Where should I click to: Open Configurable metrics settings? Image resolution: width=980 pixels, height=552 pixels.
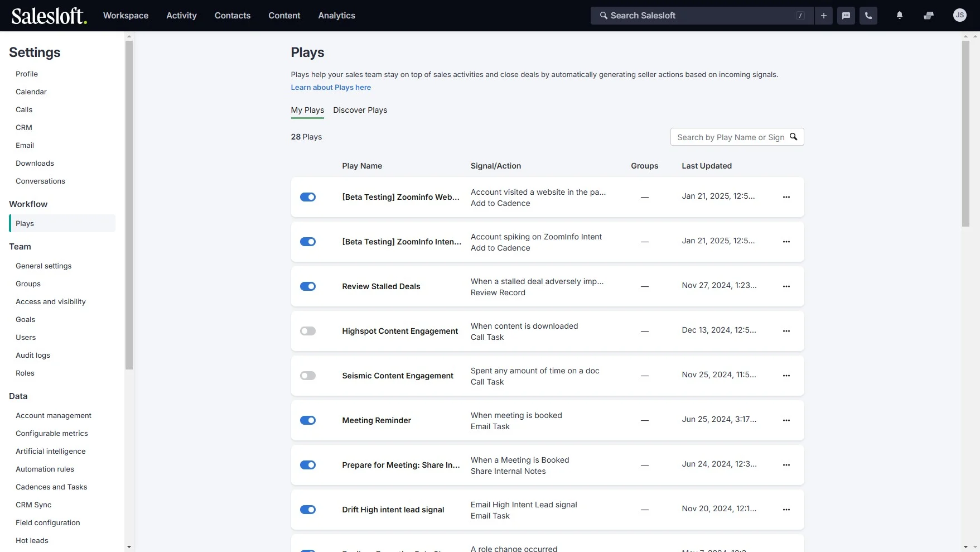coord(52,433)
